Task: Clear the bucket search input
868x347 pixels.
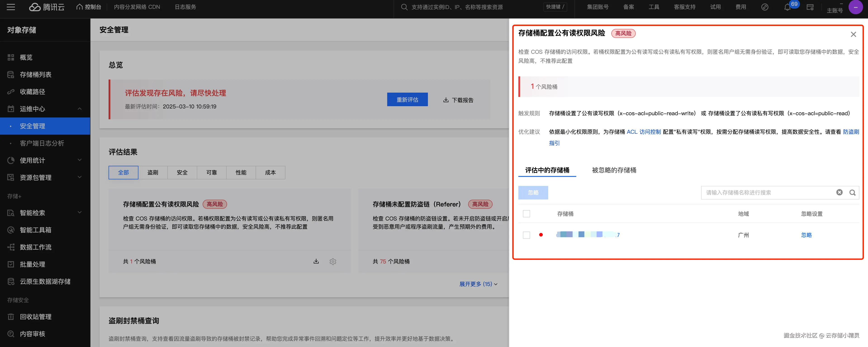Action: pyautogui.click(x=839, y=192)
